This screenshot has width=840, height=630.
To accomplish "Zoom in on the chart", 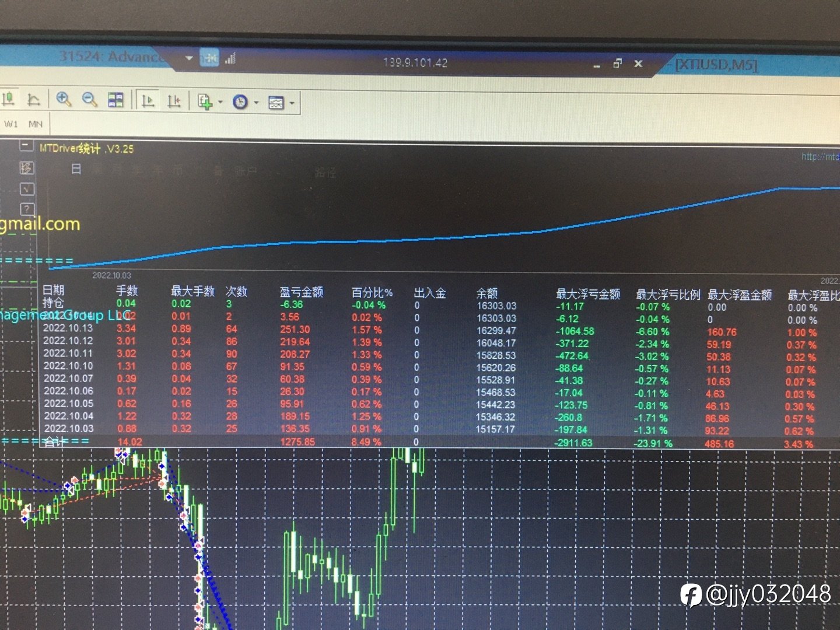I will click(x=64, y=99).
